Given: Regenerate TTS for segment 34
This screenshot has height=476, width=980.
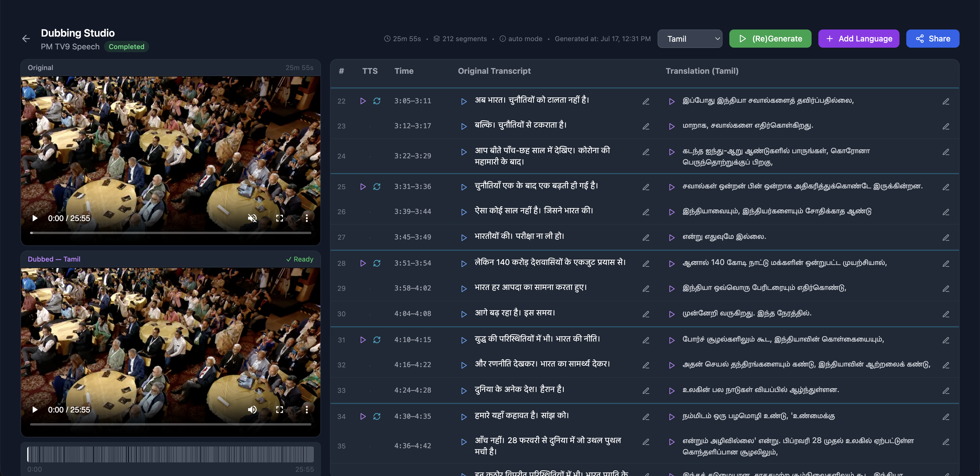Looking at the screenshot, I should click(377, 416).
